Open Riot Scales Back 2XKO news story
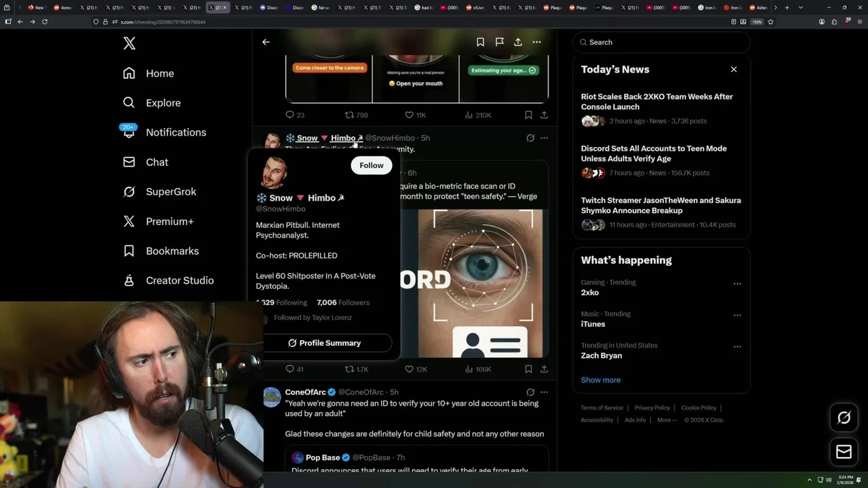This screenshot has width=868, height=488. click(661, 108)
